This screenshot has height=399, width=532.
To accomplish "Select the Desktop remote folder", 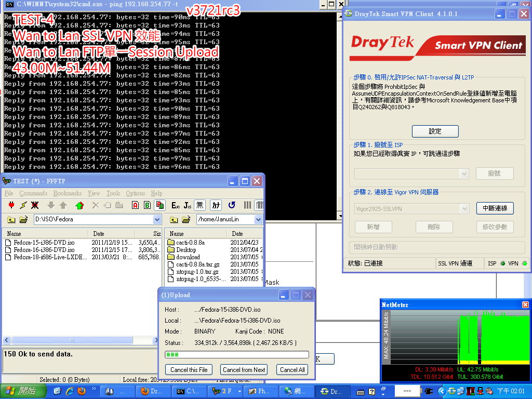I will (x=182, y=250).
